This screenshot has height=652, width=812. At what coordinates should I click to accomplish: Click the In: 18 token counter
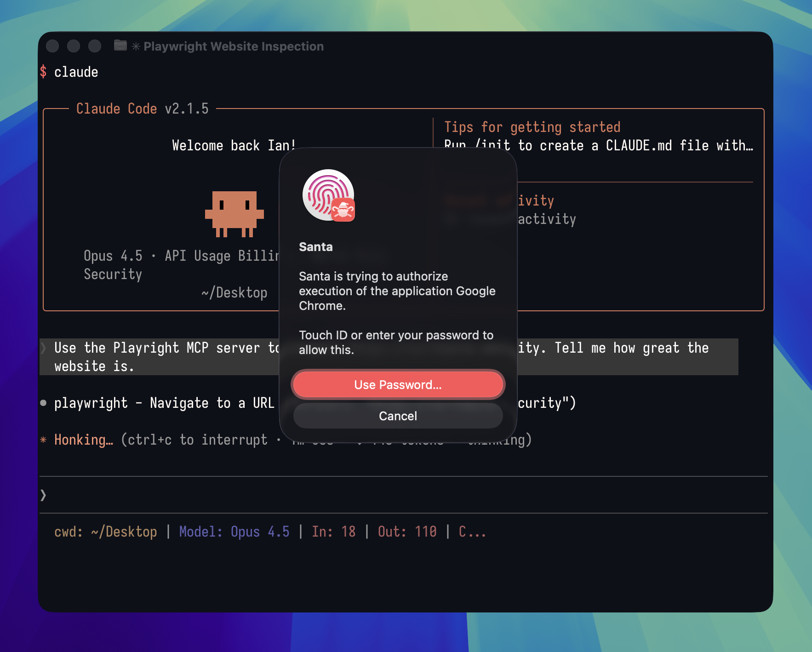click(333, 532)
